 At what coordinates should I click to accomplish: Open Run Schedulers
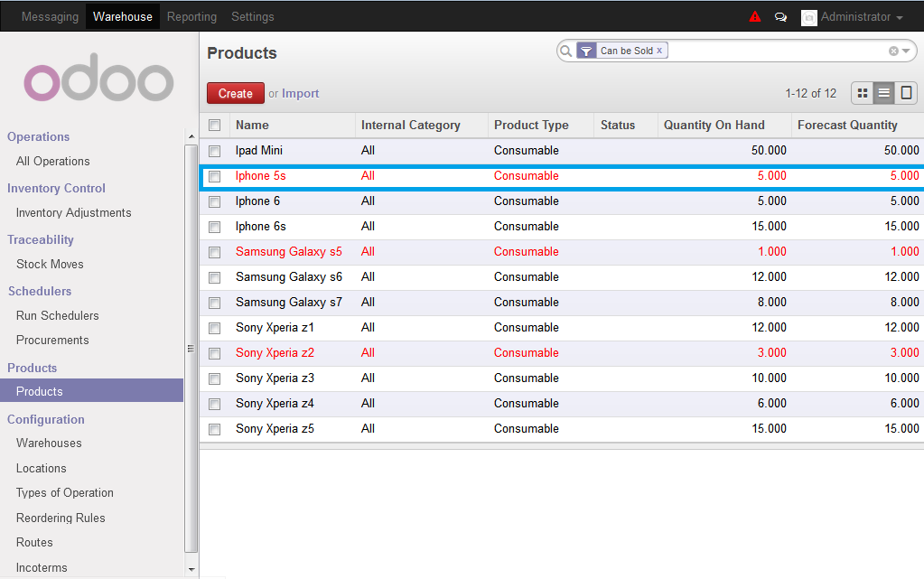[x=58, y=315]
